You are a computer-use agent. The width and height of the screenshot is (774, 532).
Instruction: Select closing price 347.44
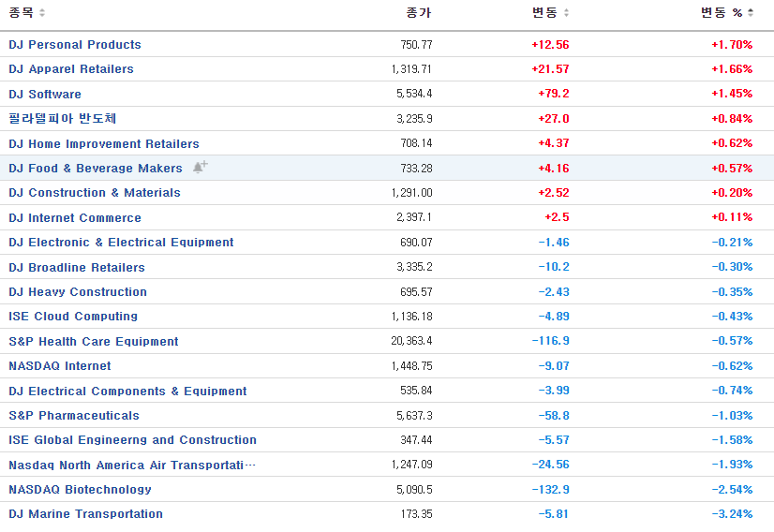tap(417, 440)
